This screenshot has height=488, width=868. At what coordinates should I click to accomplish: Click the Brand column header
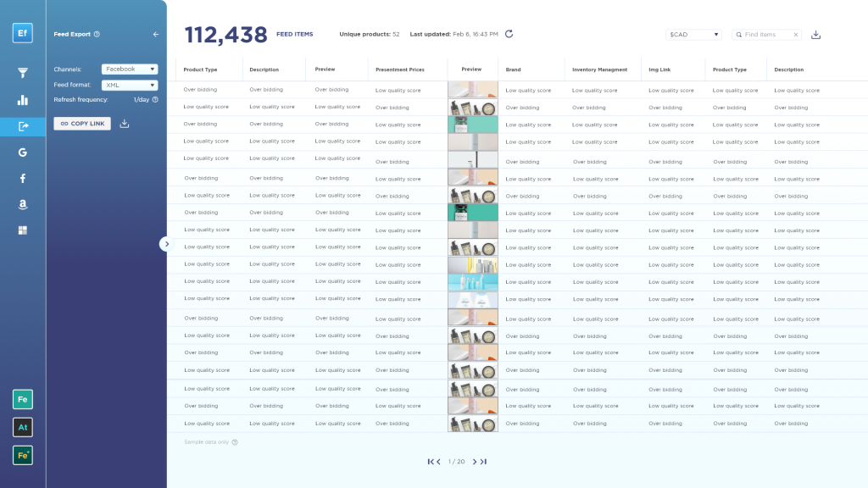514,69
